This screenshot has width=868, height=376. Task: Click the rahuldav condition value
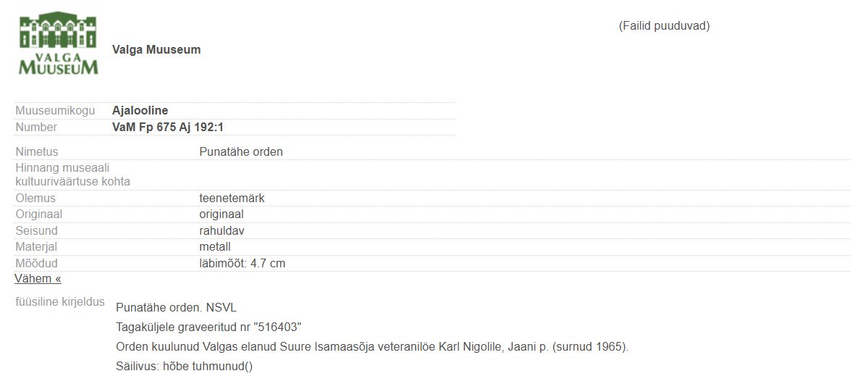pyautogui.click(x=219, y=231)
